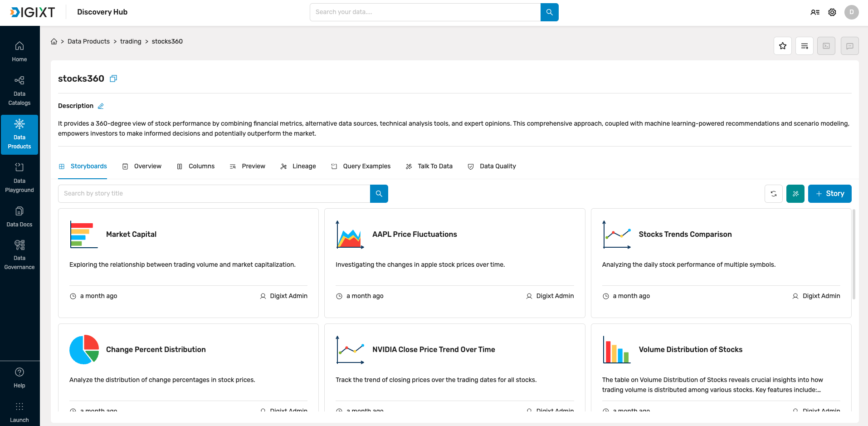Open the AI magic wand generator
This screenshot has height=426, width=868.
point(795,194)
